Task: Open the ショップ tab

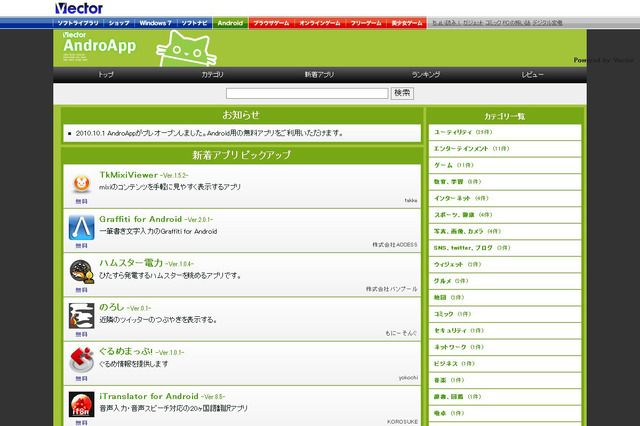Action: 119,23
